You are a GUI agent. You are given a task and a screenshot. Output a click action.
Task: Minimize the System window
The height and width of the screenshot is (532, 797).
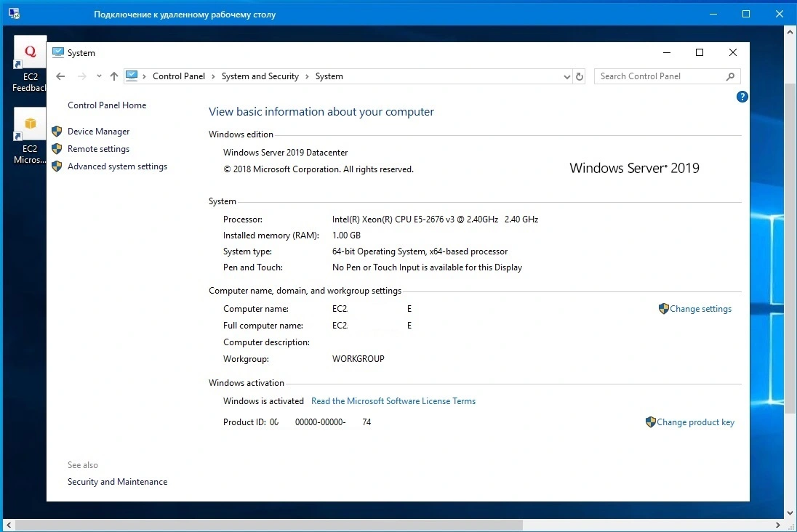click(x=667, y=52)
